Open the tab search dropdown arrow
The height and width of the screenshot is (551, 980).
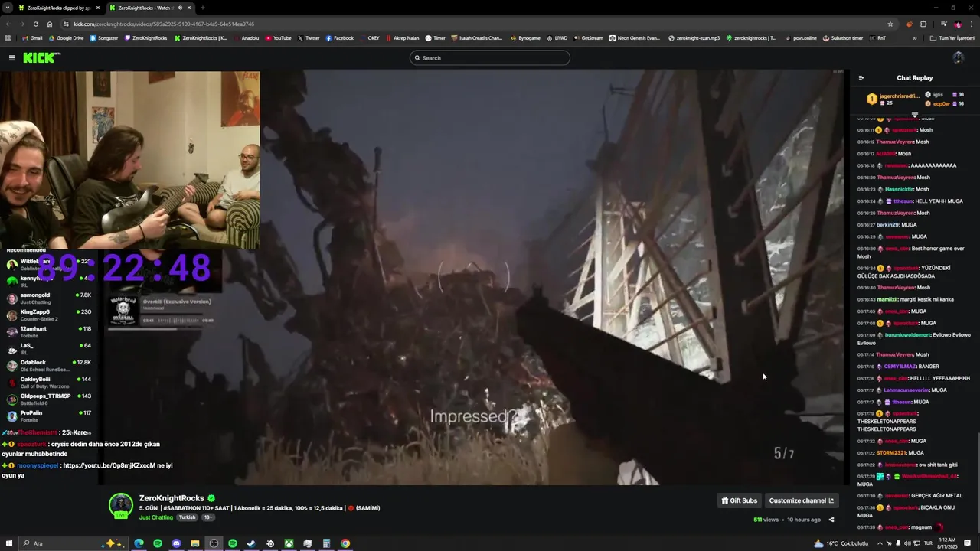(x=8, y=8)
